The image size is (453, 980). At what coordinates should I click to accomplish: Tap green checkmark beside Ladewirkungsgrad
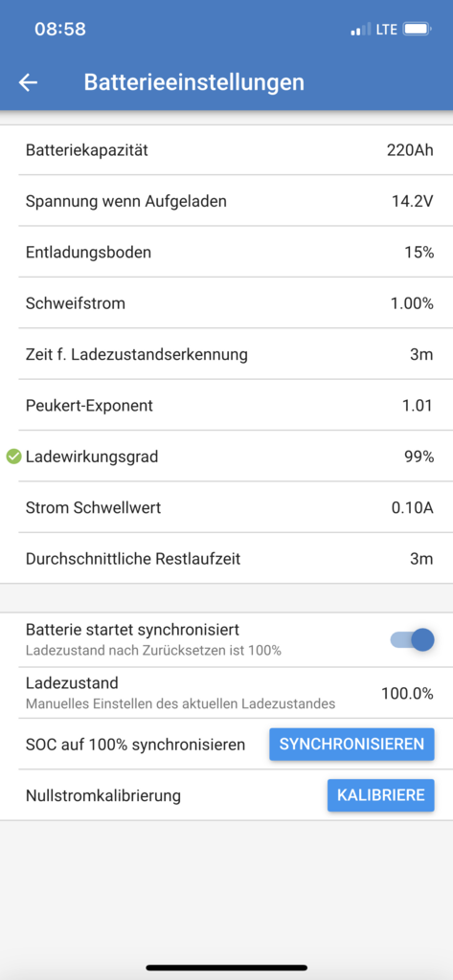point(13,457)
